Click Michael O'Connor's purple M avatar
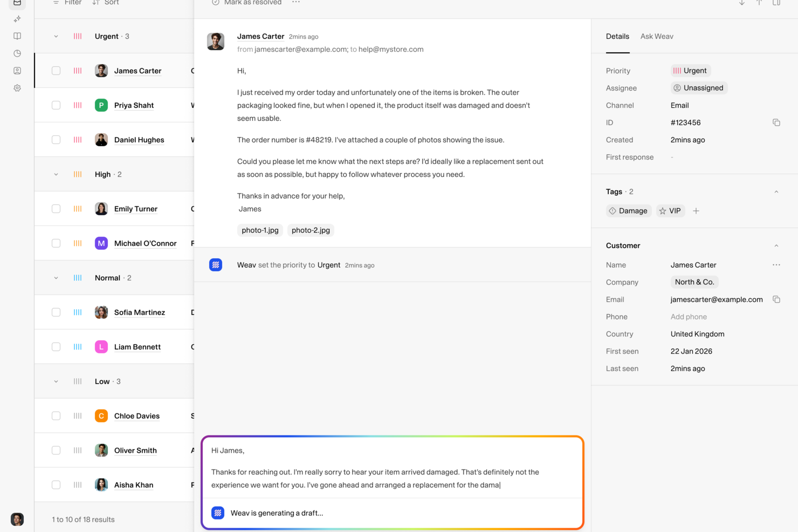Screen dimensions: 798x532 101,243
